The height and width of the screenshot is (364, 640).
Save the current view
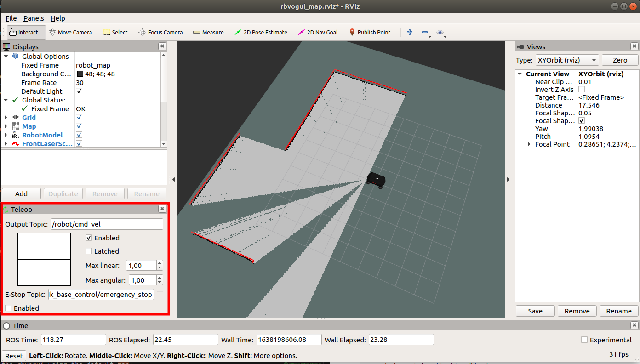pyautogui.click(x=535, y=311)
